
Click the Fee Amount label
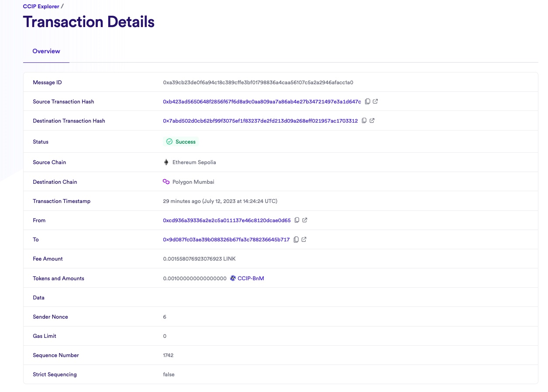[48, 259]
